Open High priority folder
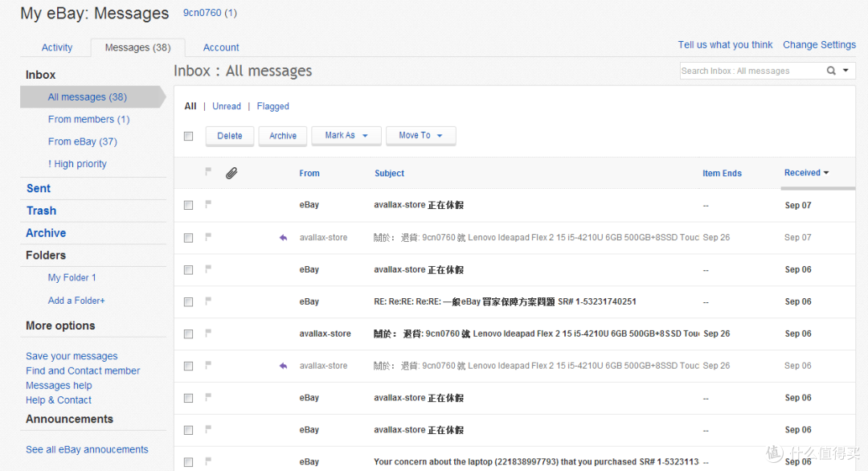This screenshot has width=868, height=471. [77, 164]
